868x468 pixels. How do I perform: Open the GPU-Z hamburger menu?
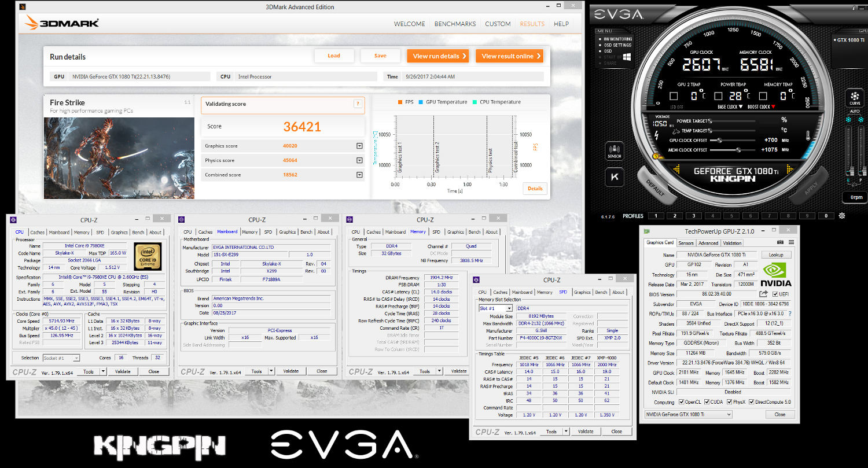pyautogui.click(x=791, y=243)
